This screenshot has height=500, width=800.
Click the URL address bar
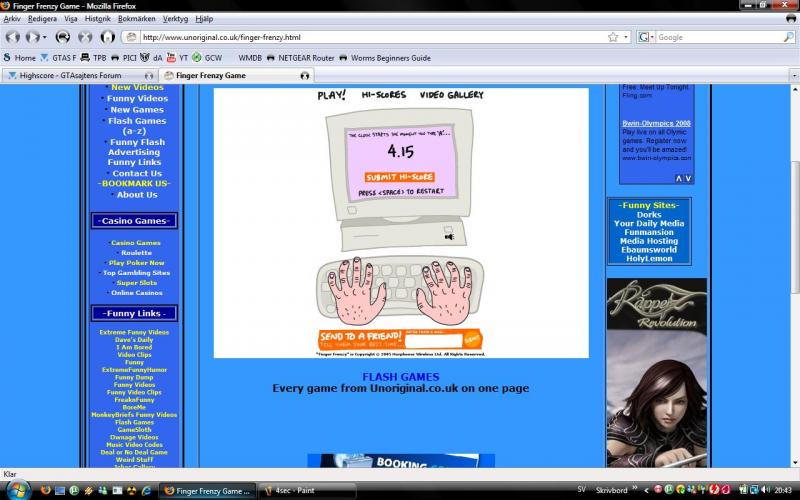(370, 37)
